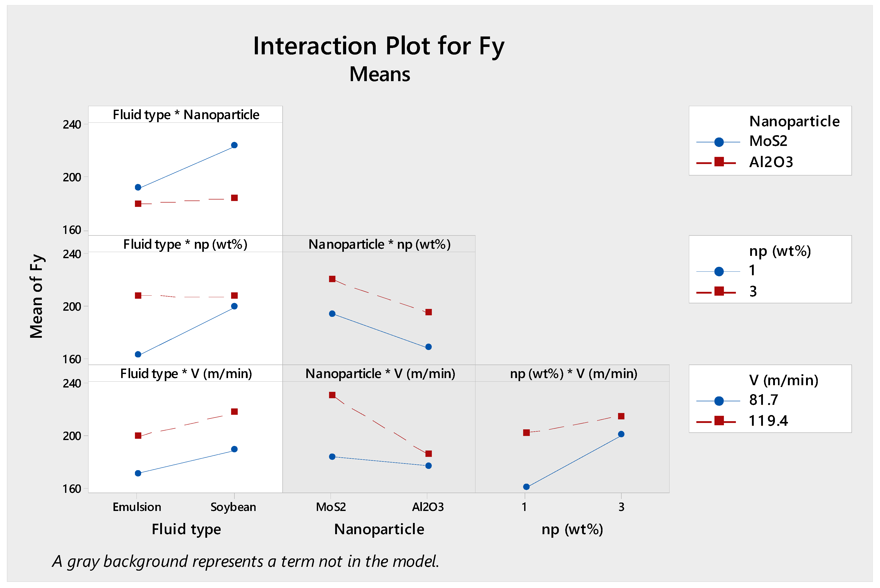Click the "Fluid type * Nanoparticle" panel header
The width and height of the screenshot is (880, 588).
[x=186, y=115]
